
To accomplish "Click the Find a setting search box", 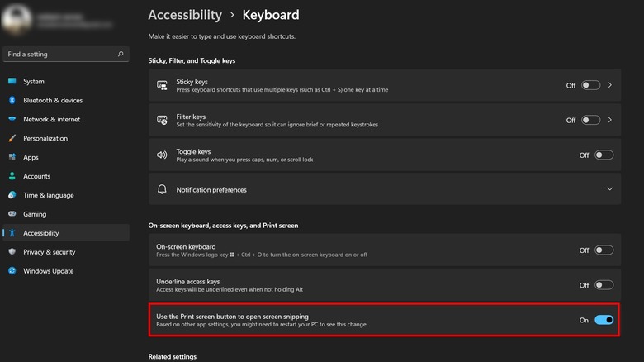I will (59, 55).
